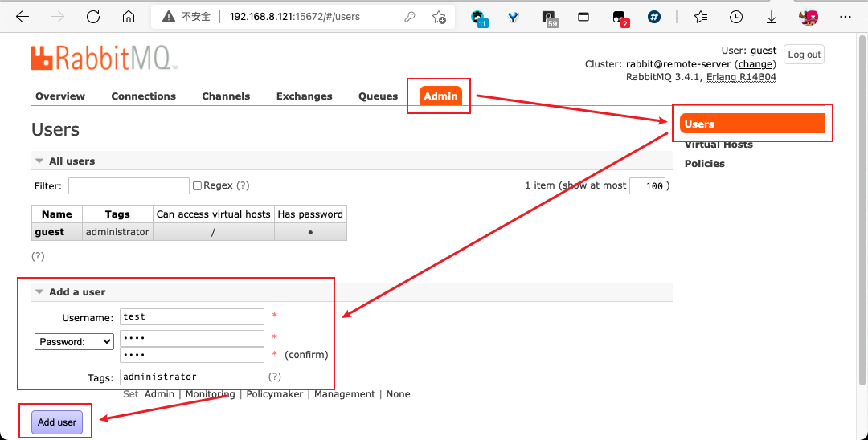Open the favorites list icon
This screenshot has width=868, height=440.
701,17
